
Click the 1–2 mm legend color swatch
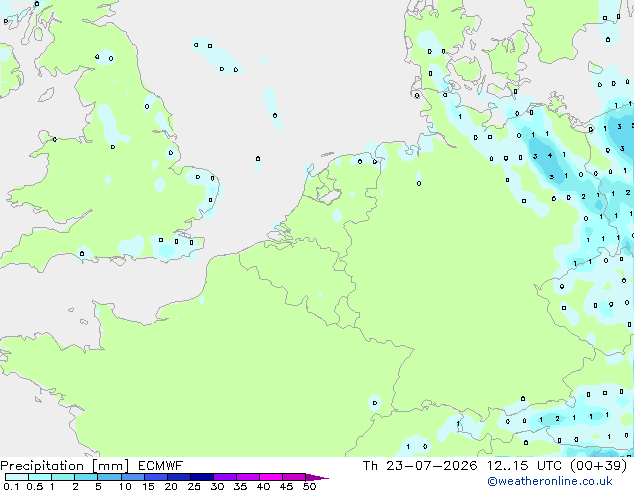pyautogui.click(x=63, y=477)
